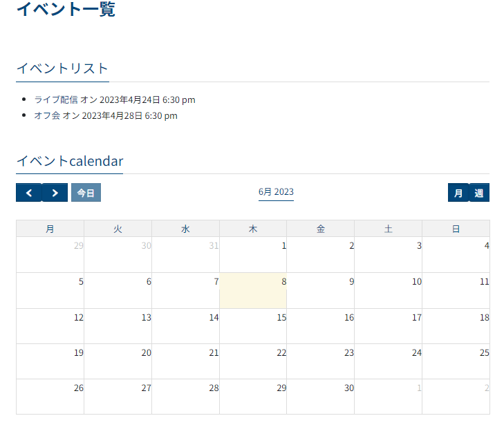Viewport: 504px width, 427px height.
Task: Click the イベントリスト section heading
Action: 62,68
